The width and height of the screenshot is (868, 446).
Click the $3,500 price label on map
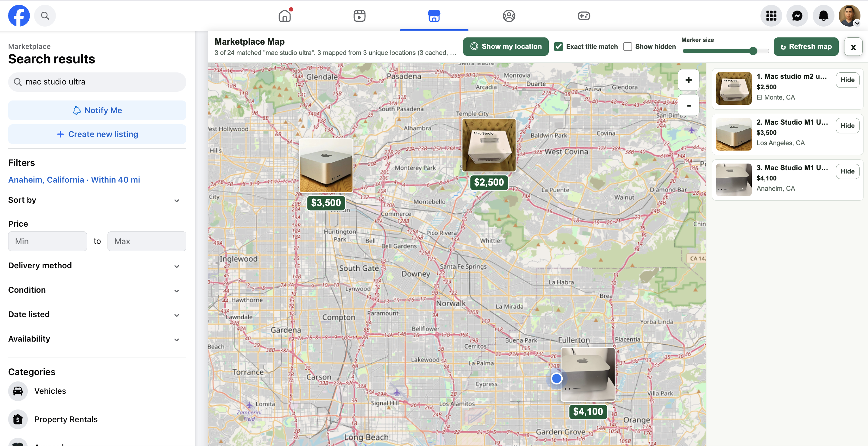(326, 203)
